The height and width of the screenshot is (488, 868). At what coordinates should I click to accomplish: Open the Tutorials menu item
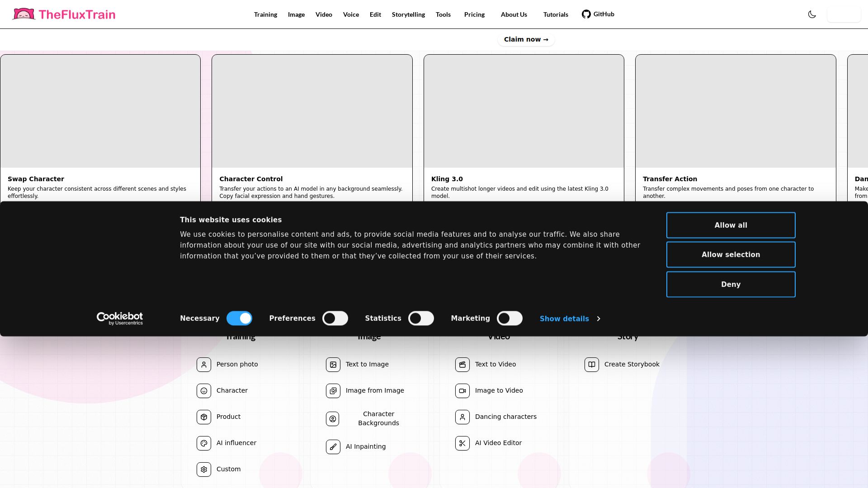point(556,14)
